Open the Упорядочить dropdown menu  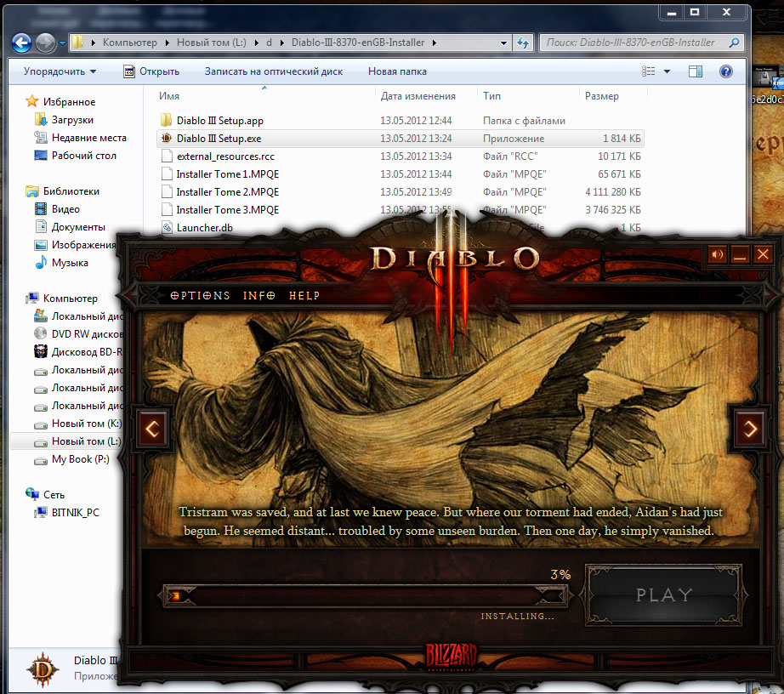pyautogui.click(x=60, y=71)
